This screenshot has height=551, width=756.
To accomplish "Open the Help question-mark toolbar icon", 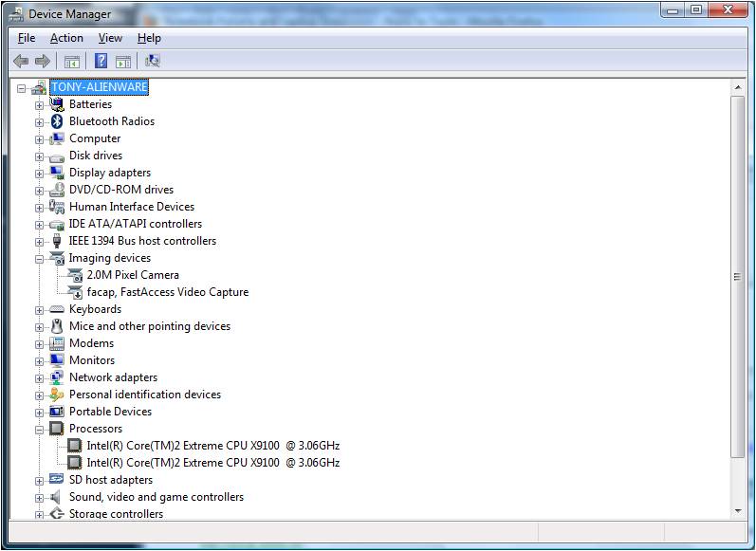I will 101,61.
